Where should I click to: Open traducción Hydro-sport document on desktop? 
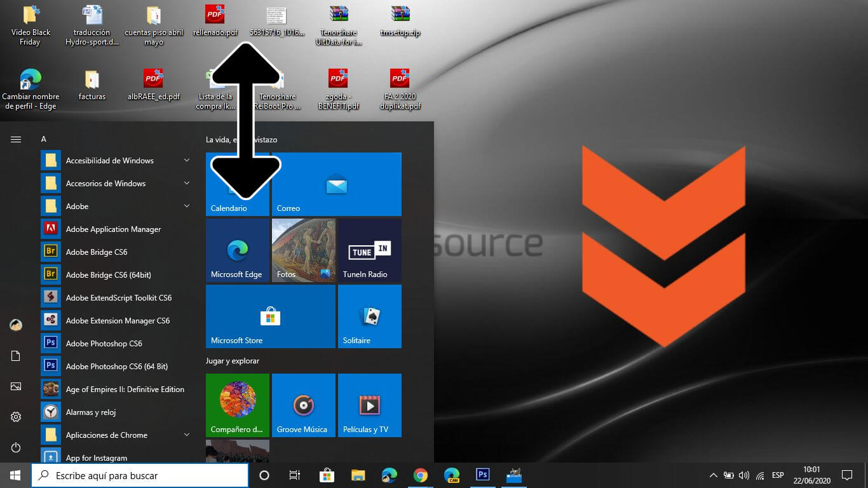[92, 25]
